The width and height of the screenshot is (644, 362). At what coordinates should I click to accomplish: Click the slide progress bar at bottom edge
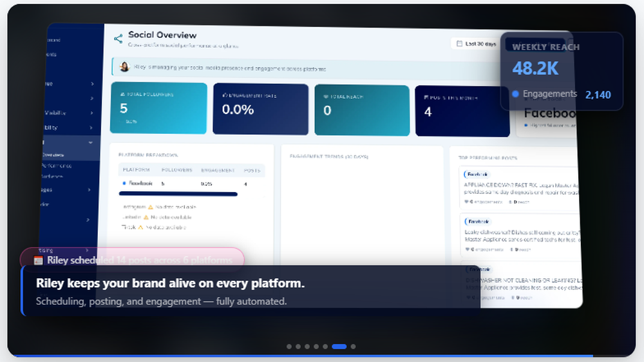pos(303,356)
